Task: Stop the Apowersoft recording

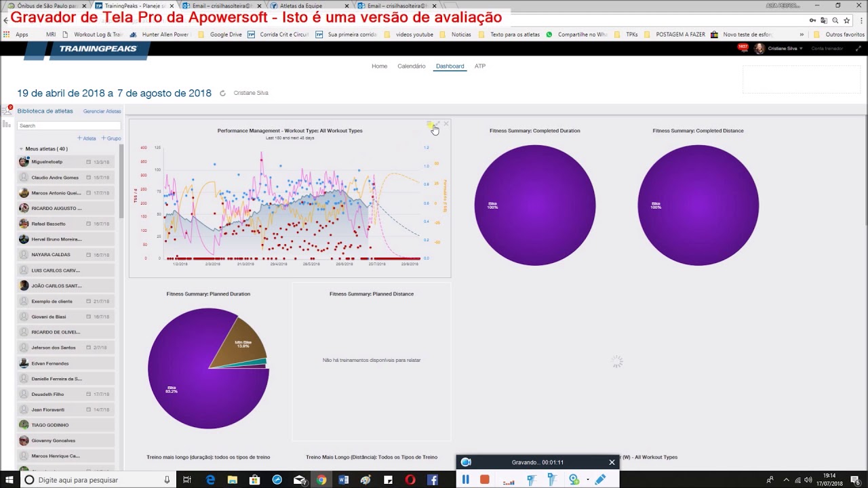Action: 485,479
